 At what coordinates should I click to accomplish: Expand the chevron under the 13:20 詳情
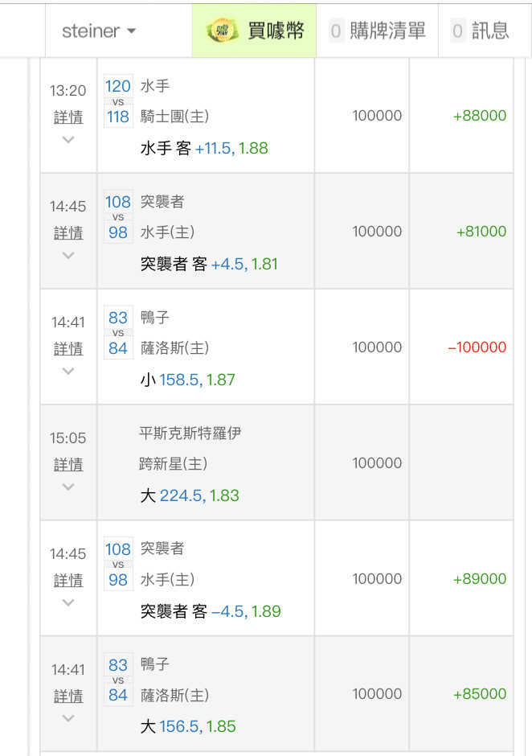68,140
